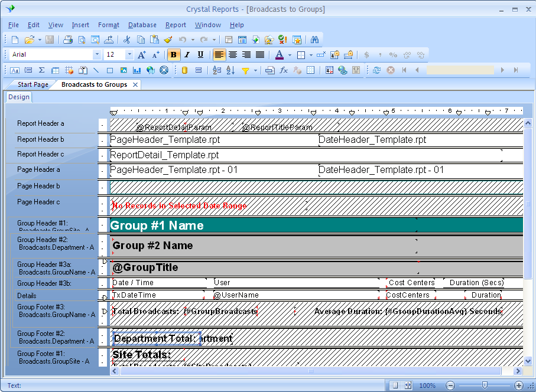This screenshot has width=536, height=392.
Task: Toggle Bold formatting
Action: tap(174, 55)
